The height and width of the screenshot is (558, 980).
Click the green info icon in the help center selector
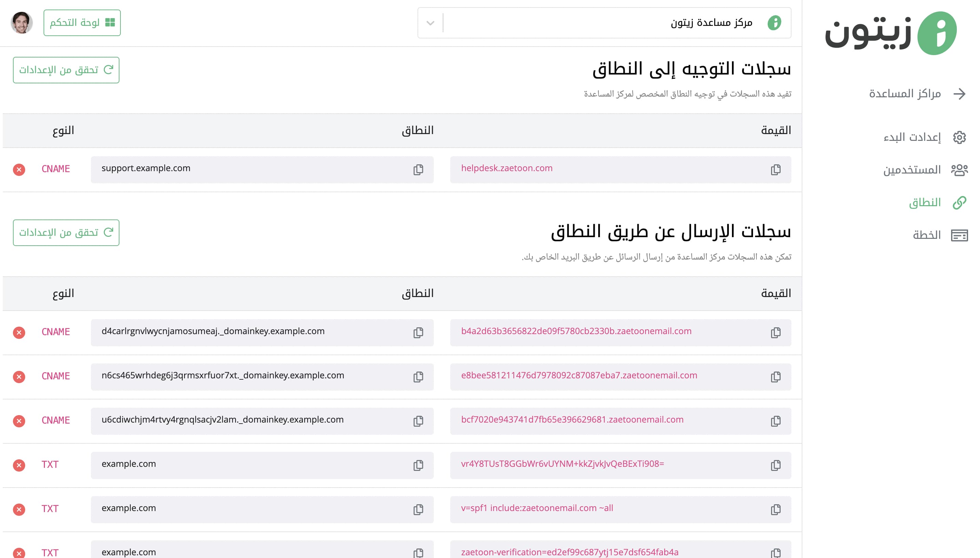[774, 22]
